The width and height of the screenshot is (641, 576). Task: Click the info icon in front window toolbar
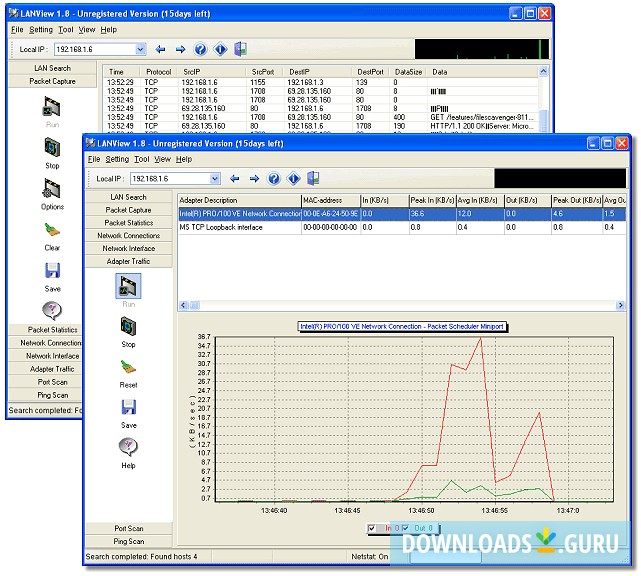[x=294, y=179]
